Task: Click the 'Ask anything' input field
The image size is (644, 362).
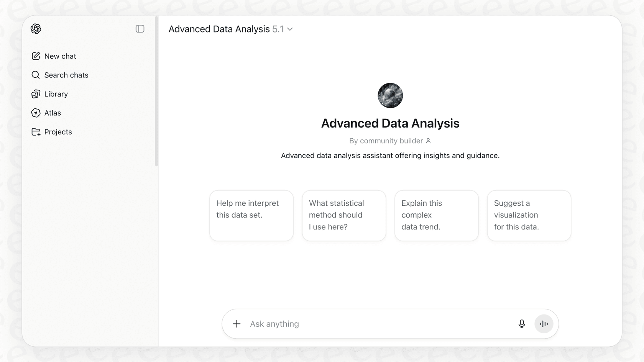Action: point(364,324)
